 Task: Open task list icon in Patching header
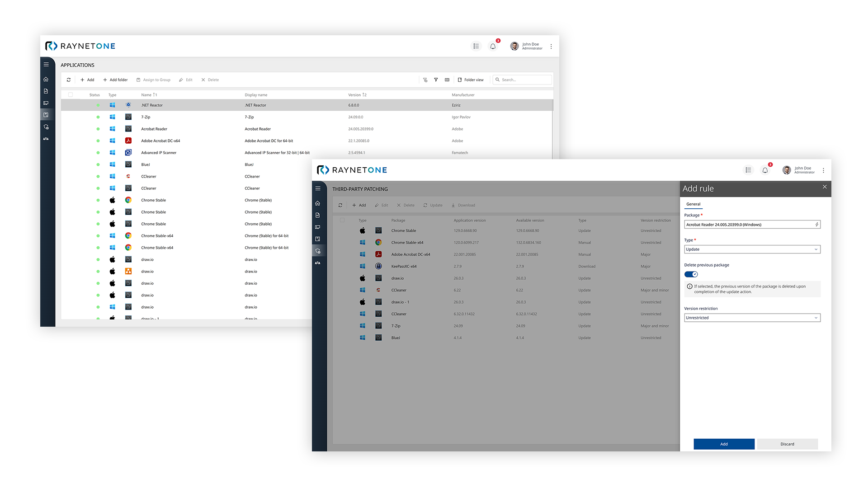coord(748,170)
